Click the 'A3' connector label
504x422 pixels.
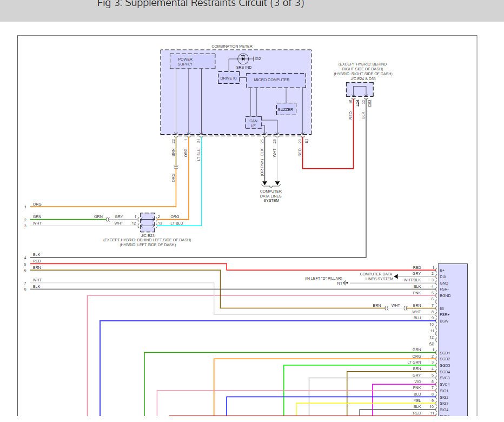pyautogui.click(x=432, y=344)
